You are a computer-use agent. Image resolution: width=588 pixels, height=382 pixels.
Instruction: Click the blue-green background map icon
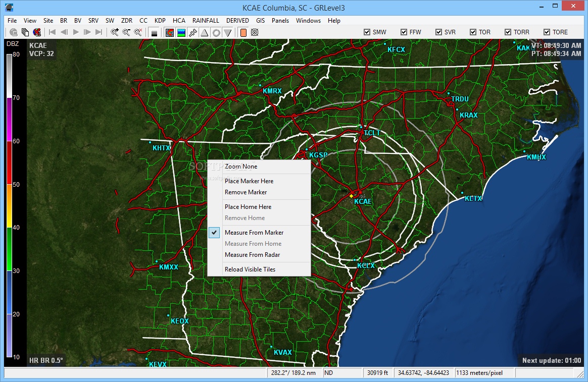pyautogui.click(x=181, y=32)
